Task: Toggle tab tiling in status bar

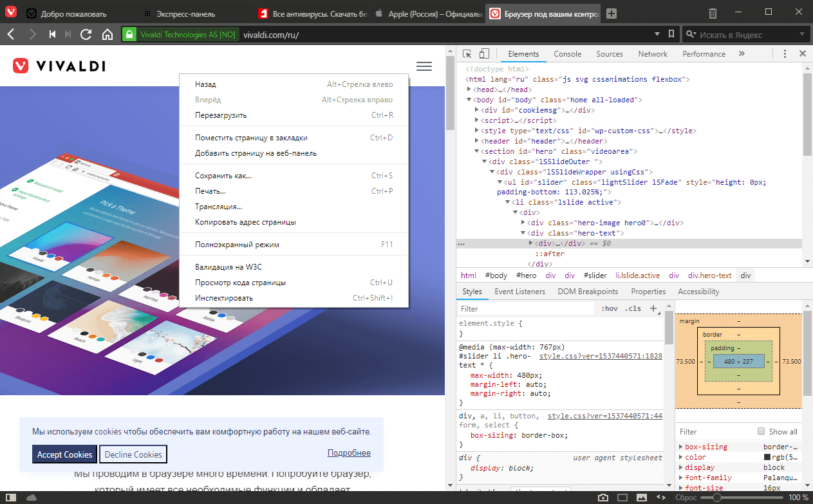Action: click(x=622, y=497)
